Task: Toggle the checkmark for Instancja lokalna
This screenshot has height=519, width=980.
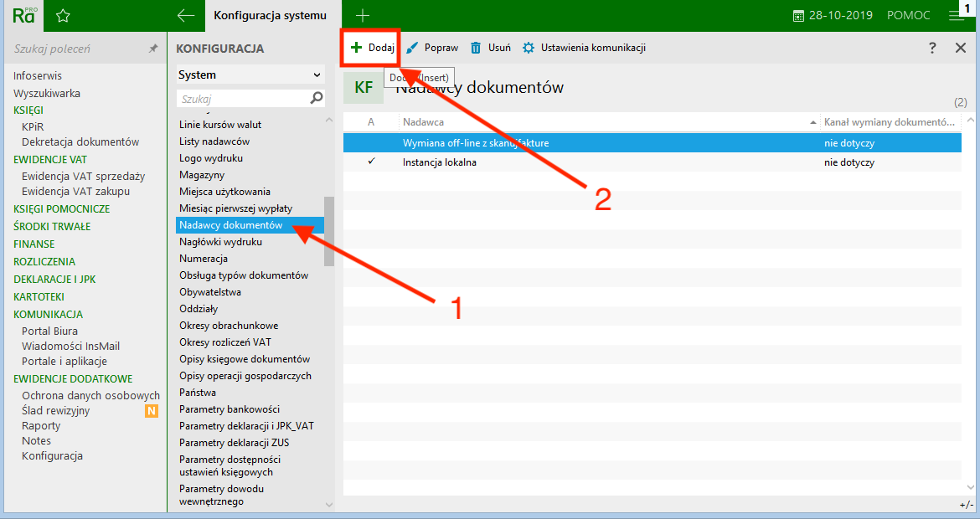Action: [371, 162]
